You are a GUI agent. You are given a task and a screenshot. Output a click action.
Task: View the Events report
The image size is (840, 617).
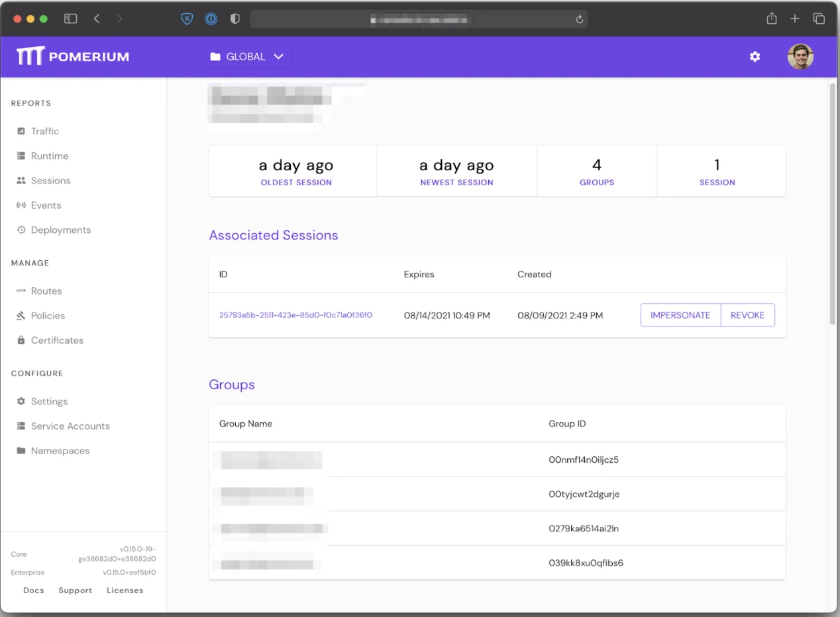tap(45, 205)
